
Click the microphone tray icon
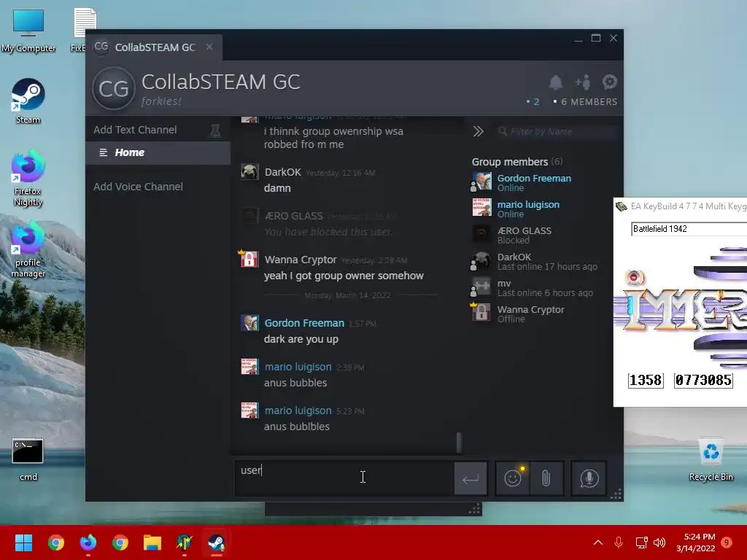(x=619, y=542)
